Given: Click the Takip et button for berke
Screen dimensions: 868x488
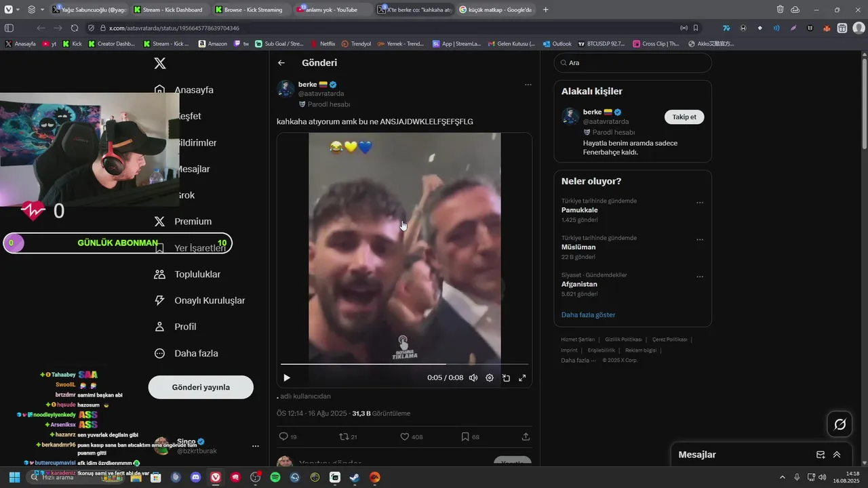Looking at the screenshot, I should tap(684, 117).
